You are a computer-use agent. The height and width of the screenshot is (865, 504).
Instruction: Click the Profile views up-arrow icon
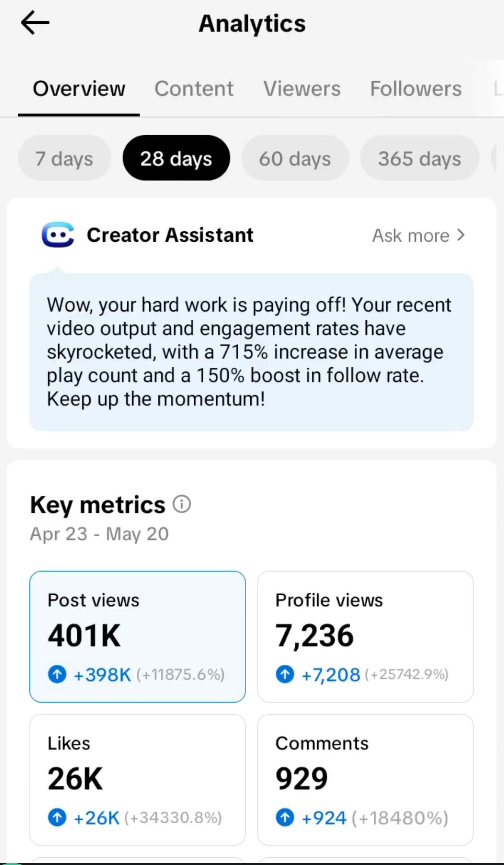[285, 674]
